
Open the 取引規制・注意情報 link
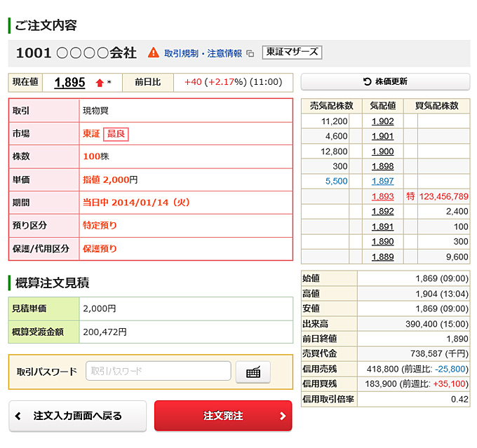pos(203,53)
